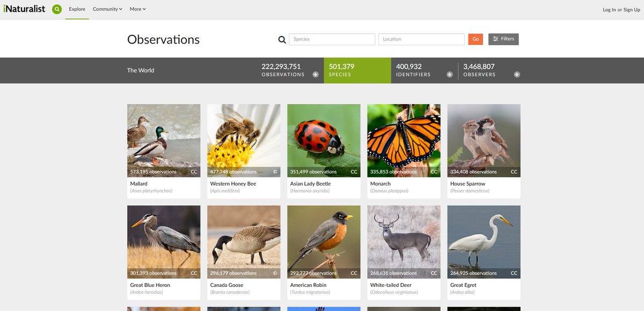Click "The World" place label
This screenshot has width=644, height=311.
click(x=141, y=70)
